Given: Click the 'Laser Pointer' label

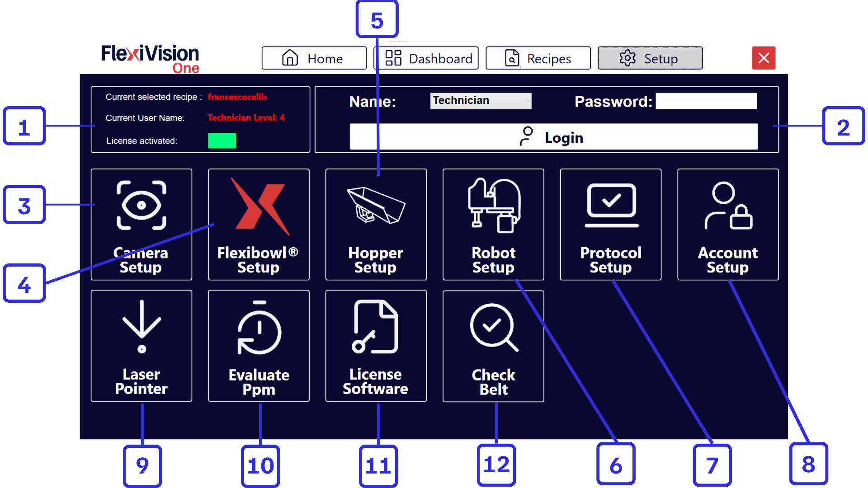Looking at the screenshot, I should click(x=141, y=381).
